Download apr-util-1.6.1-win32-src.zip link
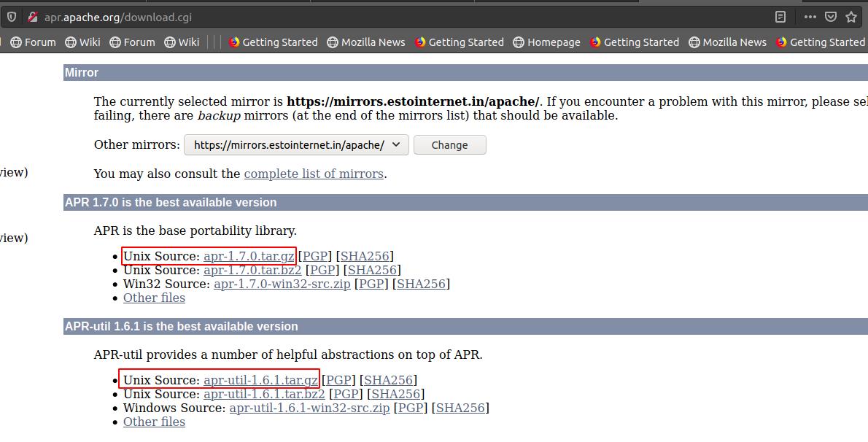 click(x=310, y=408)
